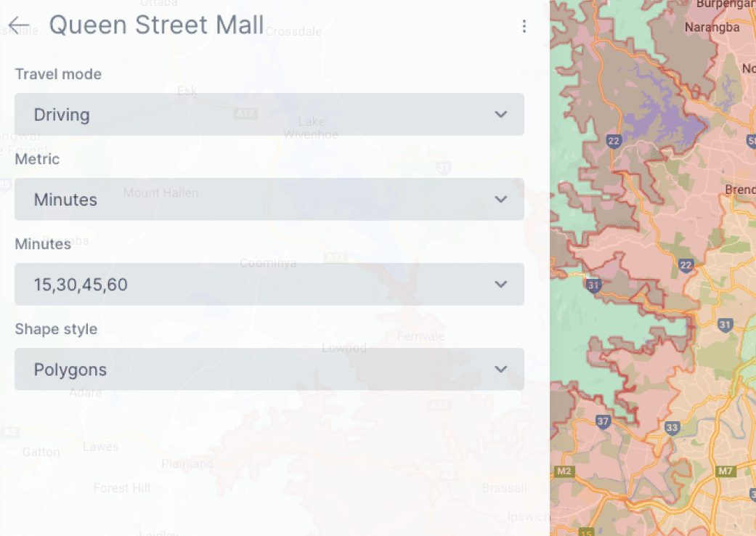Open the three-dot more options menu
The width and height of the screenshot is (756, 536).
pyautogui.click(x=524, y=26)
